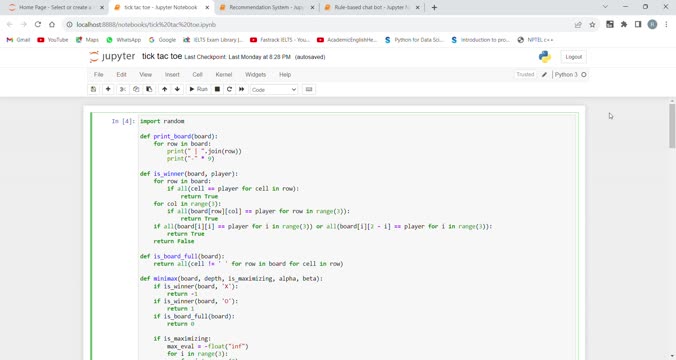Move selected cell down arrow
676x360 pixels.
[x=177, y=89]
